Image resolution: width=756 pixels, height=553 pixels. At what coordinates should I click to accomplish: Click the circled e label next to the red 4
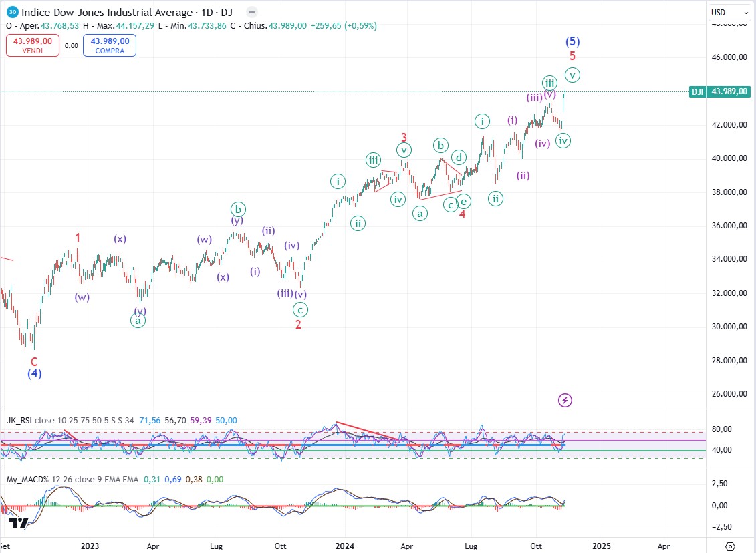pyautogui.click(x=463, y=201)
